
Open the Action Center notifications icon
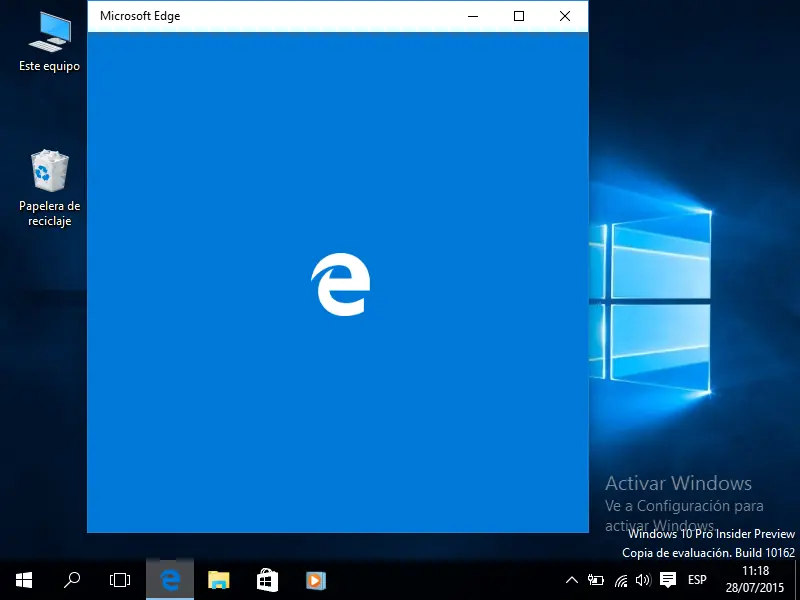click(x=668, y=580)
